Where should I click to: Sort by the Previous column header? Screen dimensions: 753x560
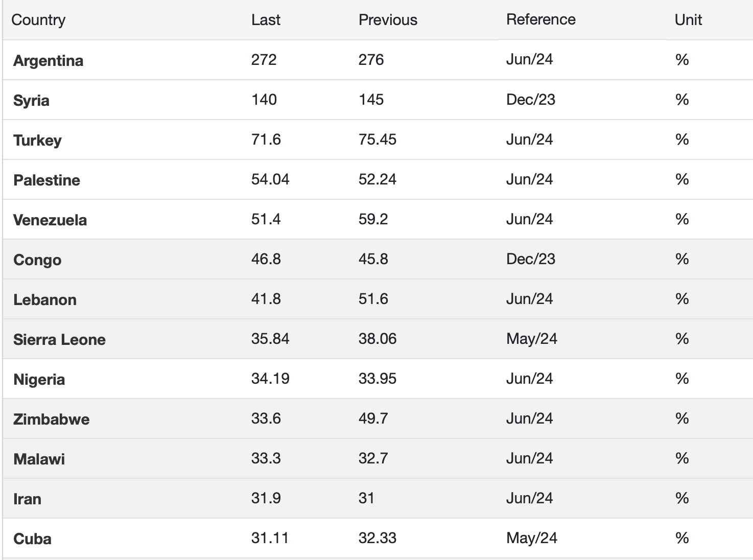pos(388,20)
